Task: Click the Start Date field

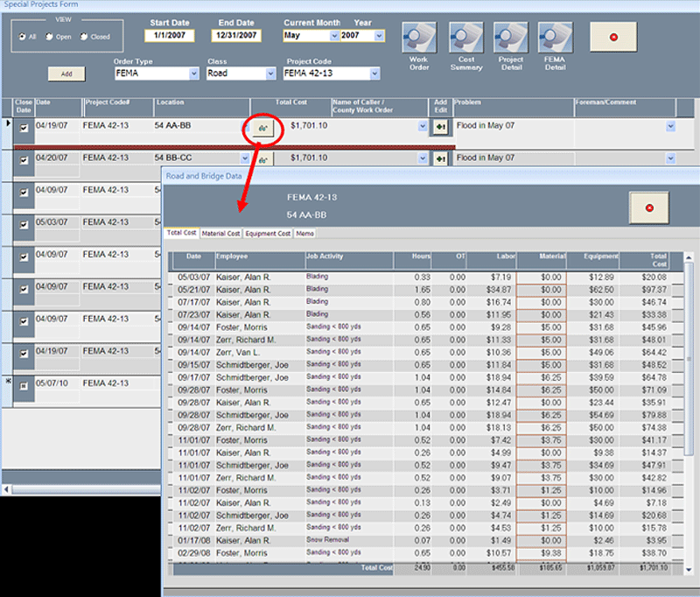Action: pos(170,36)
